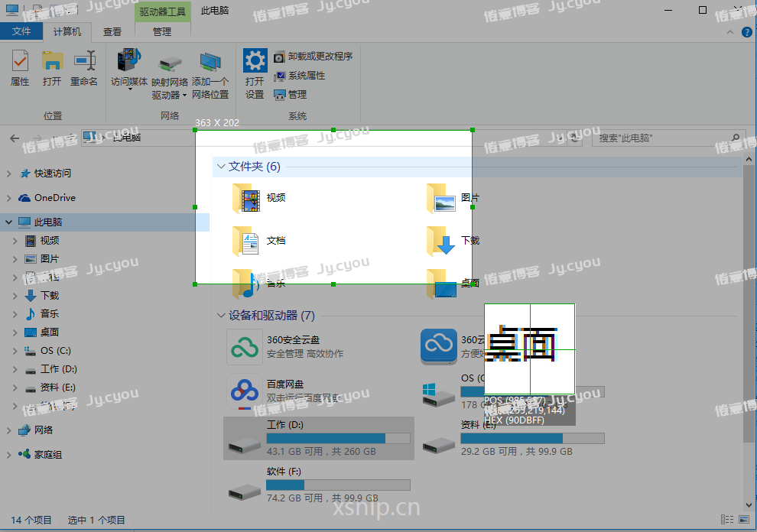The width and height of the screenshot is (757, 532).
Task: Select 工作 (D:) in navigation tree
Action: pyautogui.click(x=50, y=369)
